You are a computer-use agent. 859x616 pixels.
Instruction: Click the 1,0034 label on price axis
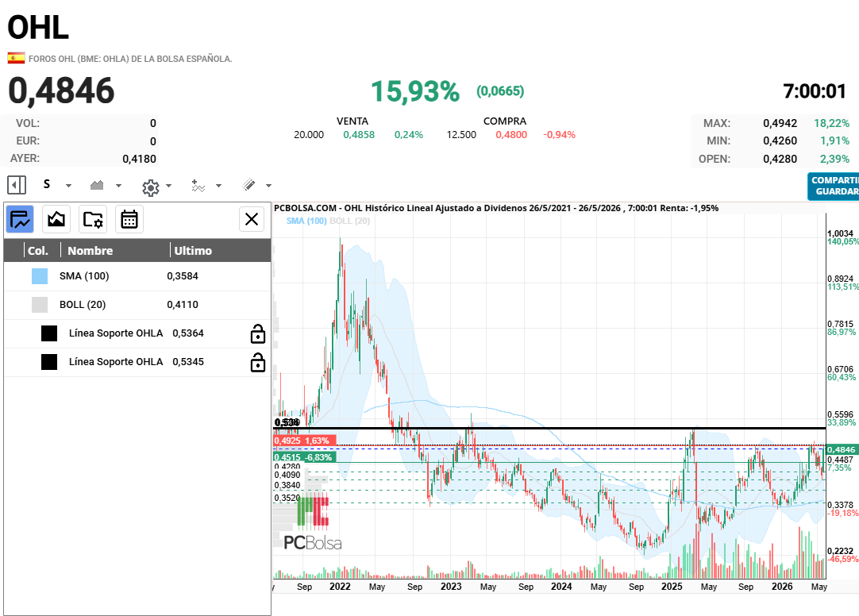pos(841,234)
